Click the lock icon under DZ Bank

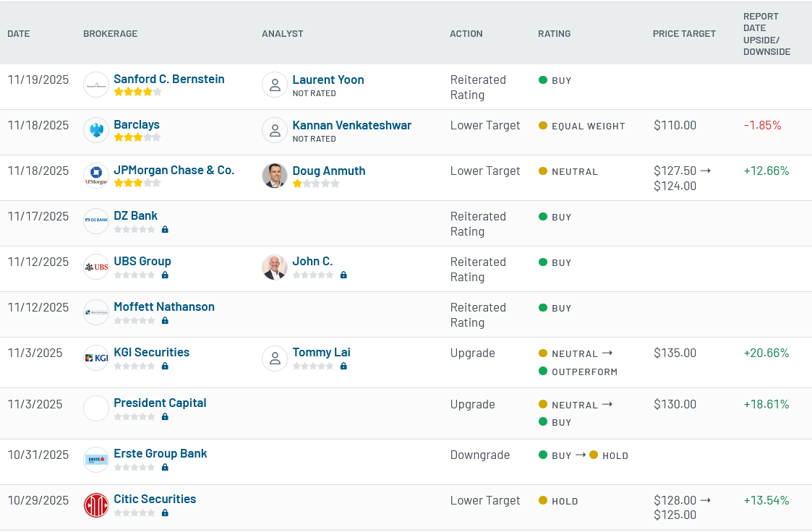(165, 229)
